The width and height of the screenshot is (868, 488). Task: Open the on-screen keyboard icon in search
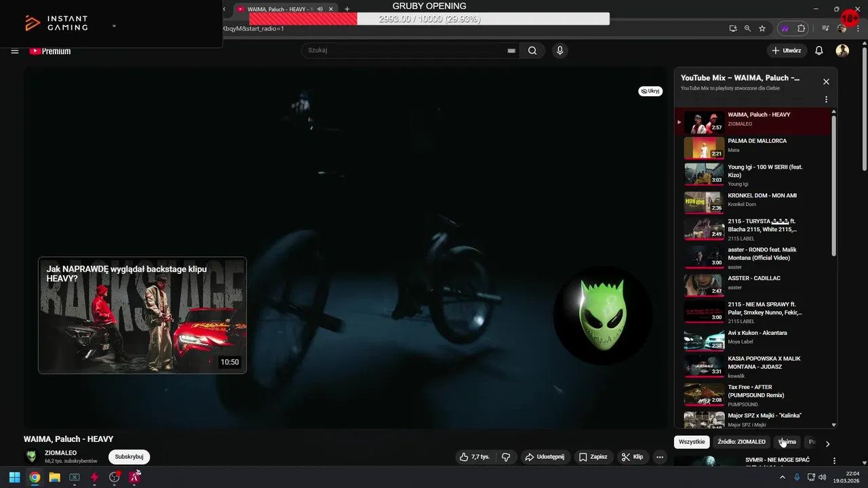click(x=511, y=51)
